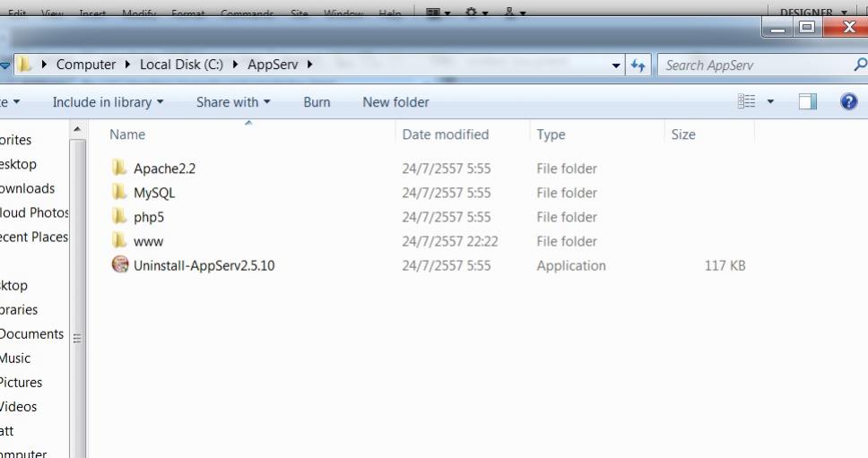Expand the Share with menu

tap(233, 102)
